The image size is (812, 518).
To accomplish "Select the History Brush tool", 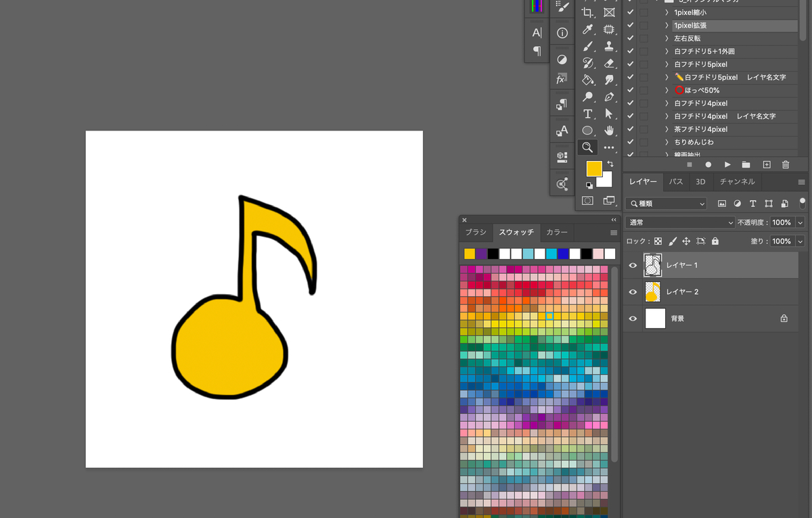I will [x=588, y=63].
